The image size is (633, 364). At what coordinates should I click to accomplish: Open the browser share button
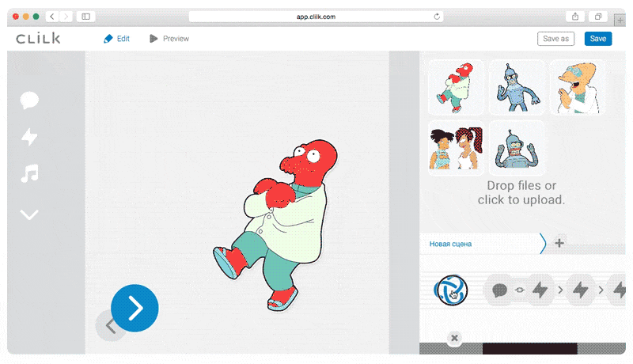(575, 17)
